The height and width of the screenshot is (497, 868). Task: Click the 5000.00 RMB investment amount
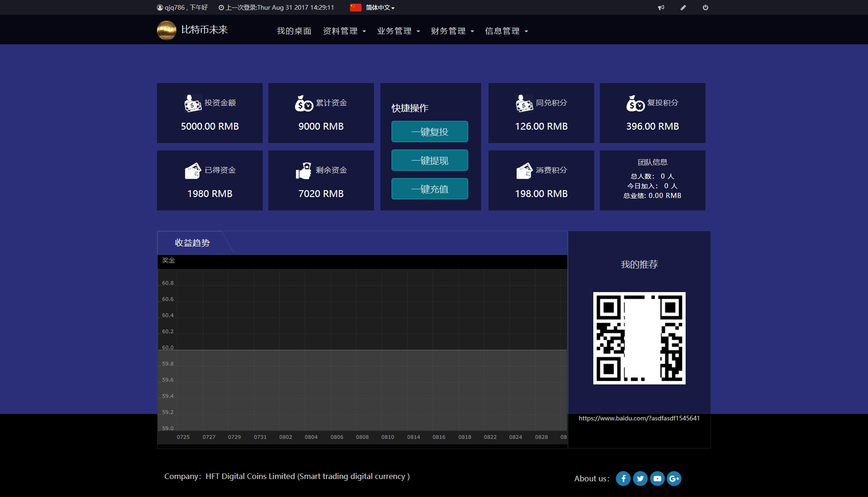tap(210, 126)
